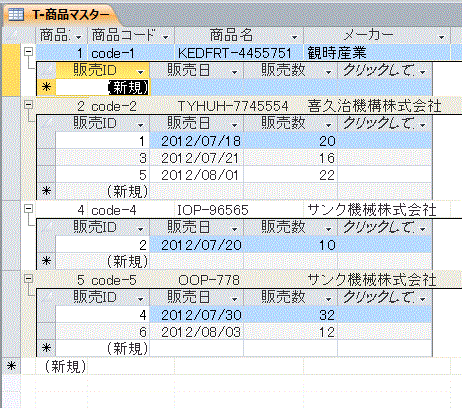Viewport: 462px width, 408px height.
Task: Click the sales count cell 10
Action: point(290,245)
